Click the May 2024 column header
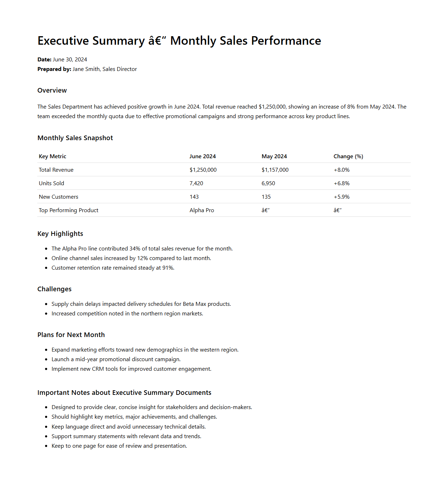 274,156
